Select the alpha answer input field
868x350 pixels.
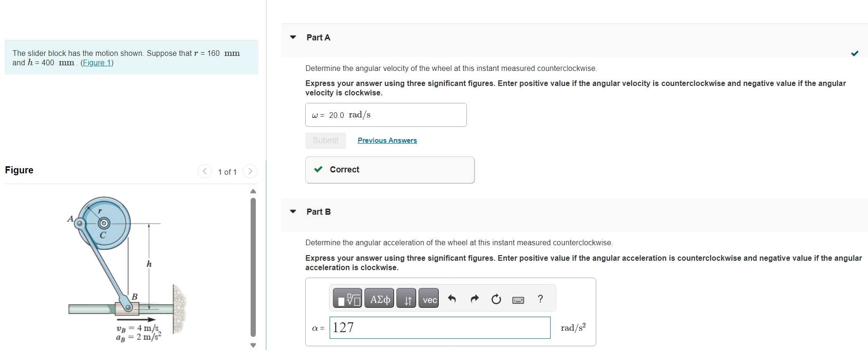click(x=440, y=327)
